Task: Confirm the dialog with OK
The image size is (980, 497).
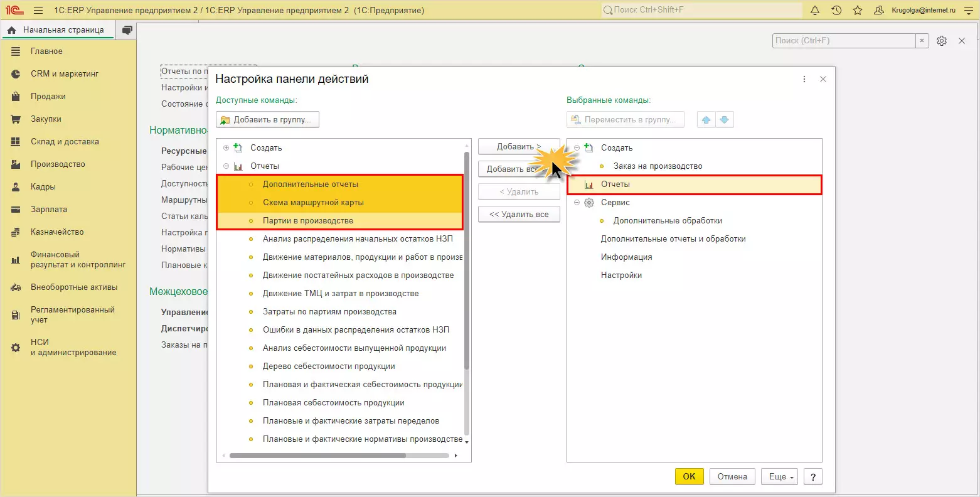Action: point(690,476)
